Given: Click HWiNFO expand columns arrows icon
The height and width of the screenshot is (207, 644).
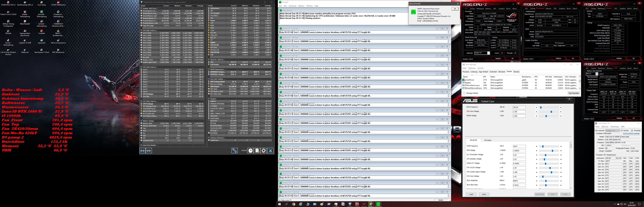Looking at the screenshot, I should 142,151.
